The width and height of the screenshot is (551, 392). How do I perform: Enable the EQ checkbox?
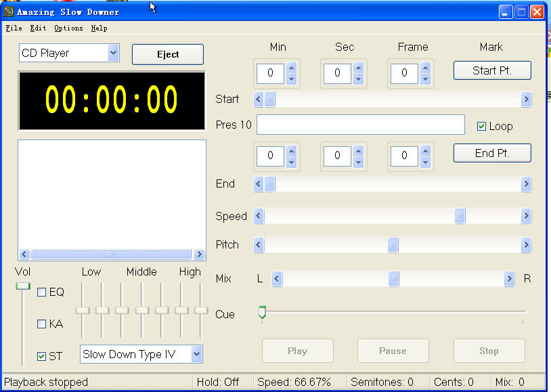[42, 292]
